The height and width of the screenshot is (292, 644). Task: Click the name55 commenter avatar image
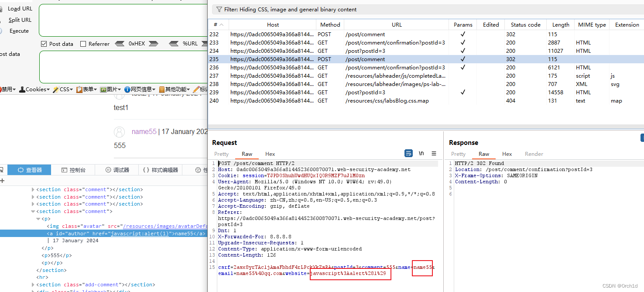pos(120,132)
